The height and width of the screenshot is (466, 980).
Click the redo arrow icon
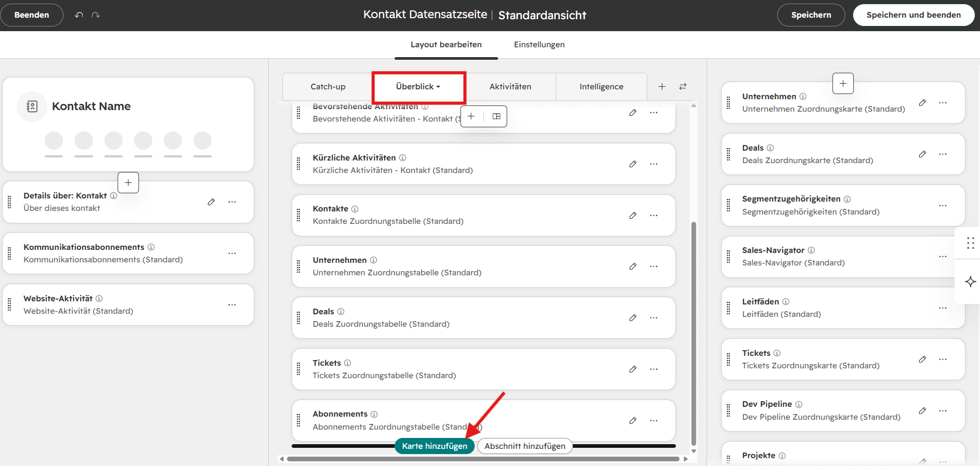click(x=96, y=15)
